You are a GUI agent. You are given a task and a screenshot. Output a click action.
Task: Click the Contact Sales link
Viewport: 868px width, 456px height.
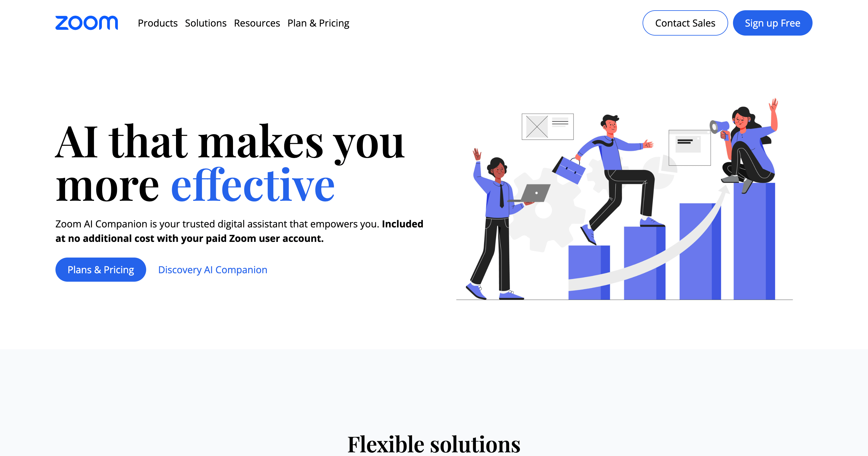684,23
